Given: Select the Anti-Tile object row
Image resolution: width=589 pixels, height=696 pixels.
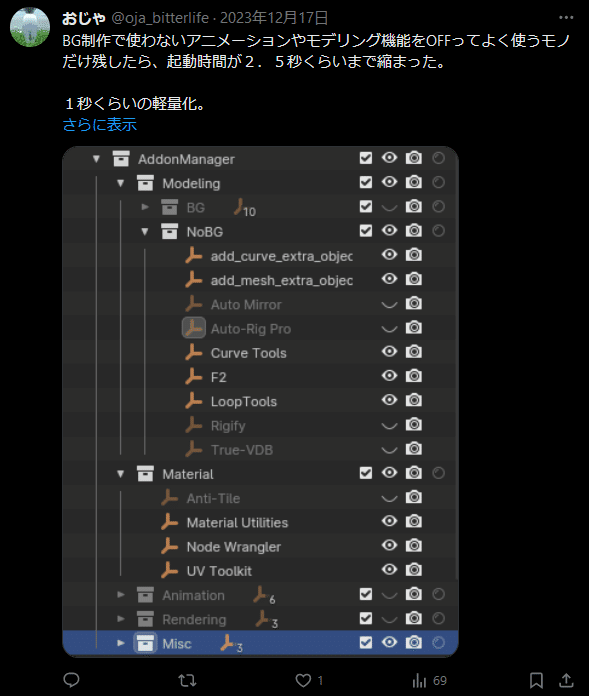Looking at the screenshot, I should point(260,498).
